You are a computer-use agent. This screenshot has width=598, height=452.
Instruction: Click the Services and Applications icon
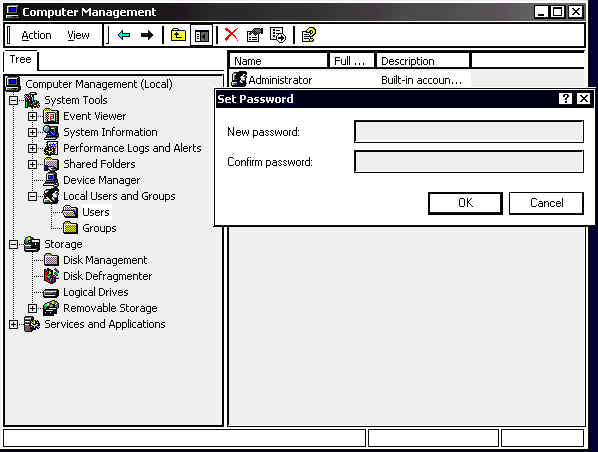coord(32,324)
